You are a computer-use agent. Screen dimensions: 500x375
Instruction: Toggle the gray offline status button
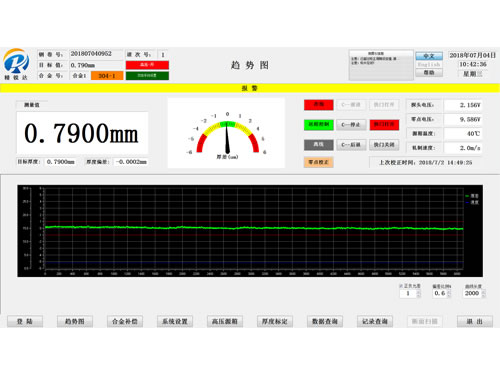tap(318, 145)
